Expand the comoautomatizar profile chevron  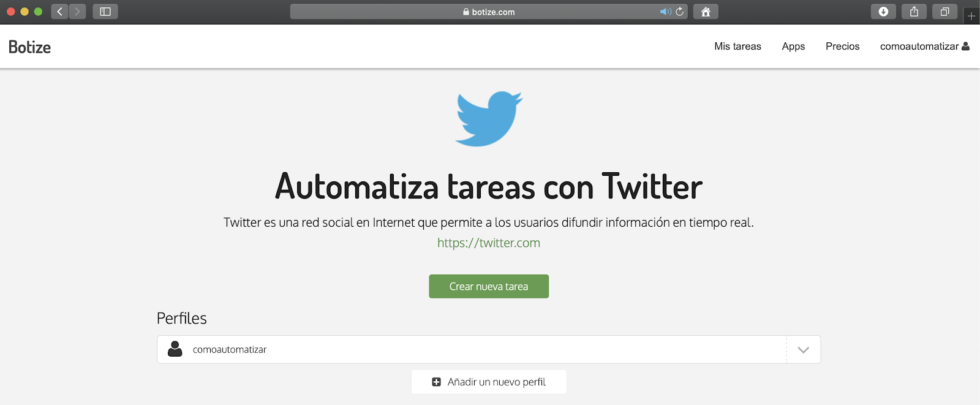(804, 350)
